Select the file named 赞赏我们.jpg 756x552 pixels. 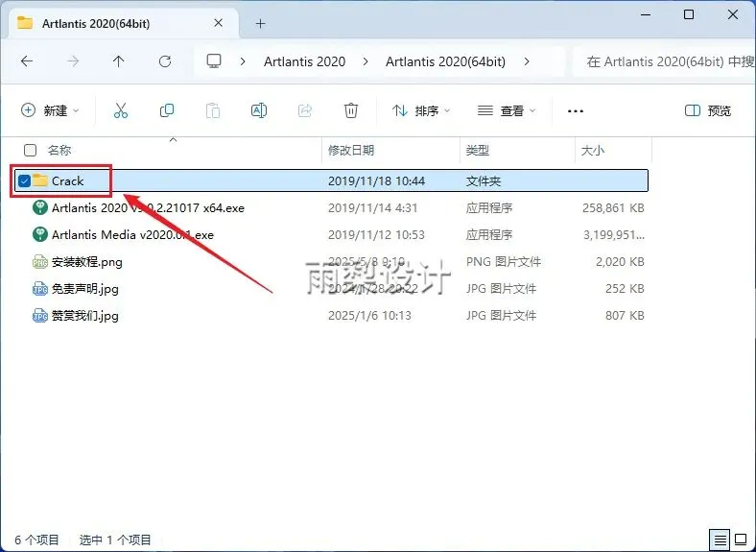tap(84, 316)
